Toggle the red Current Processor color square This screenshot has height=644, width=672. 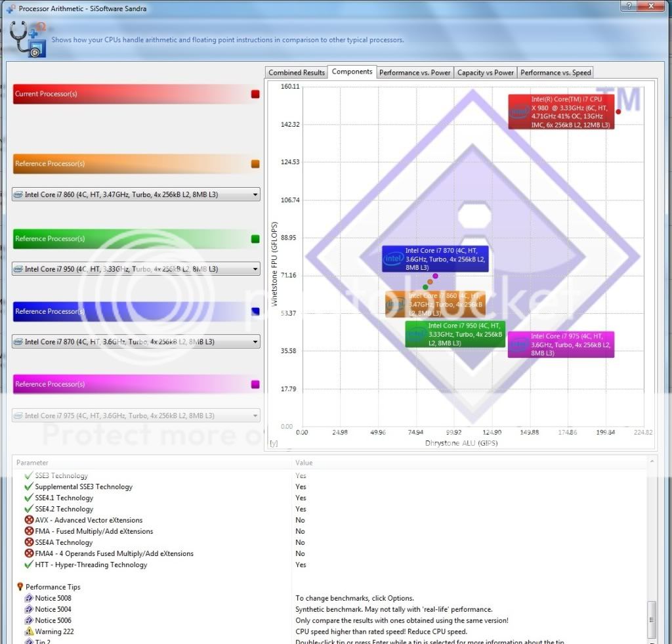[255, 94]
